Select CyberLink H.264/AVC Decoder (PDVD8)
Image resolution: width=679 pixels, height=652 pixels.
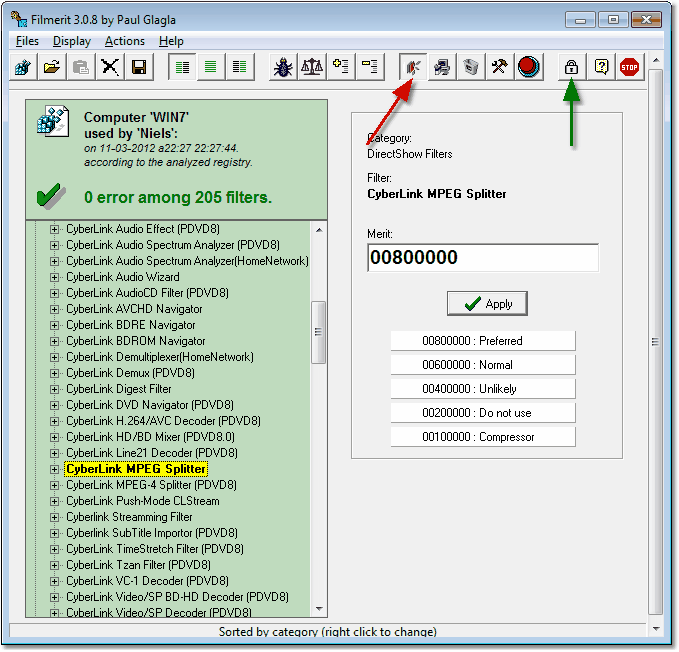tap(163, 421)
